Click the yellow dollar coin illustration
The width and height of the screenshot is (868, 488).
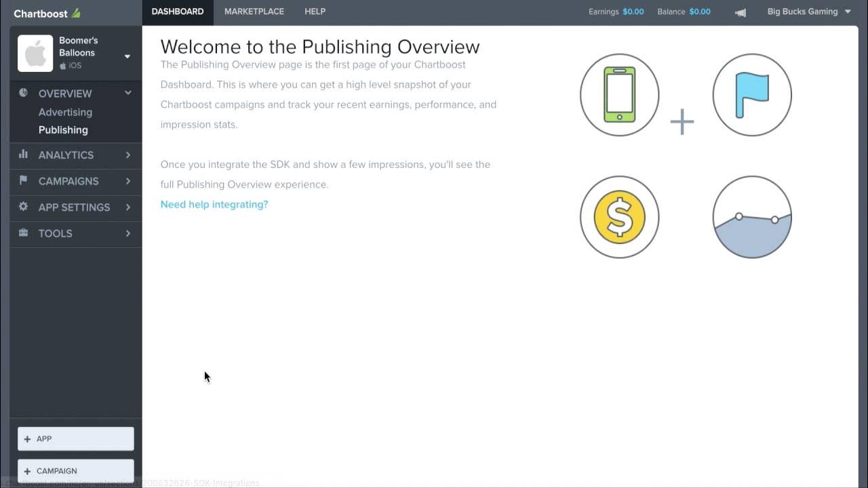pyautogui.click(x=619, y=217)
